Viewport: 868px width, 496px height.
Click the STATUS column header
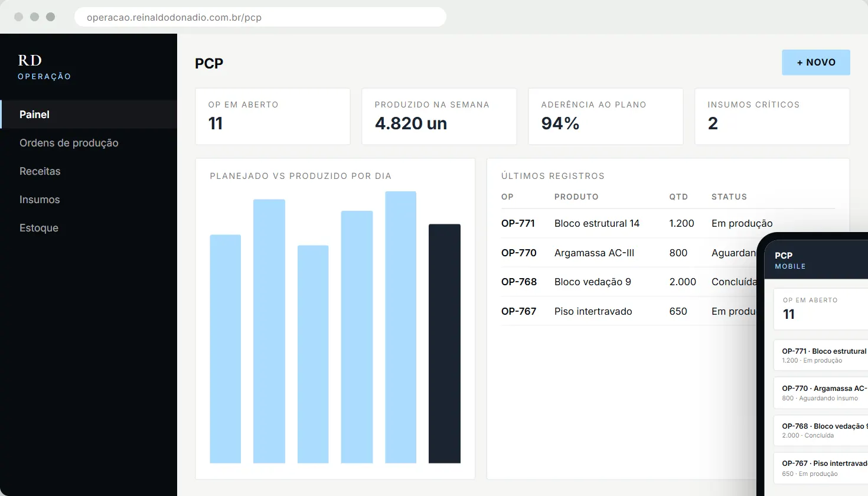coord(729,197)
